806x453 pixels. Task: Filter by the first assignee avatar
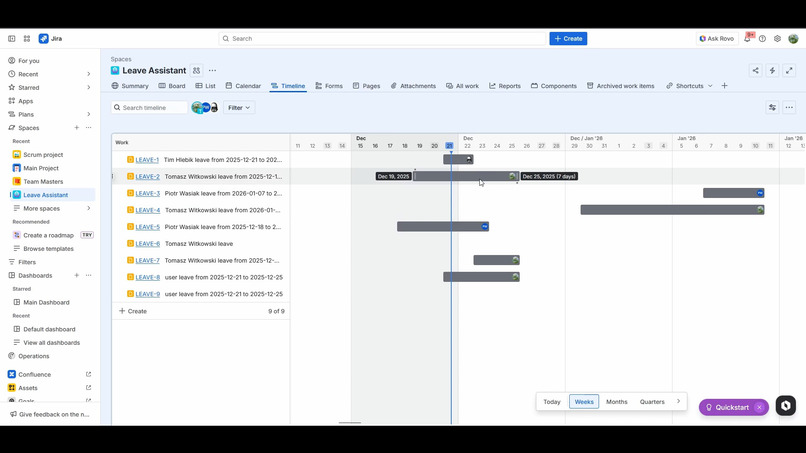[197, 107]
